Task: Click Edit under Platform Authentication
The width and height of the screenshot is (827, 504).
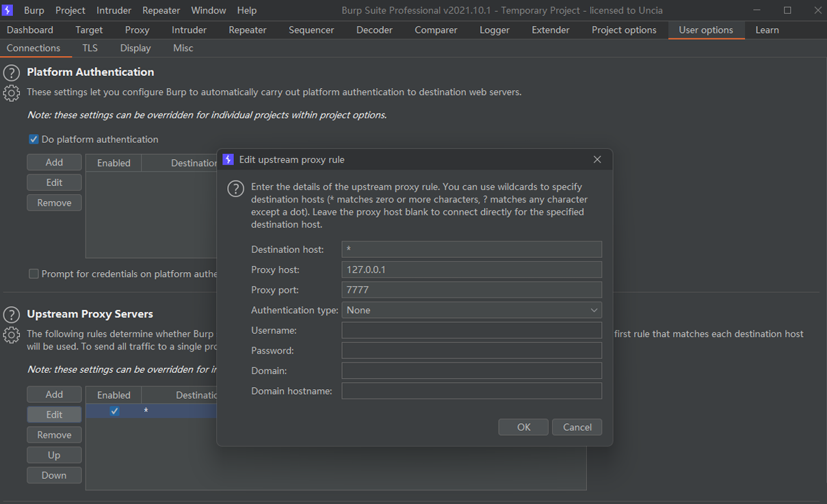Action: pos(54,183)
